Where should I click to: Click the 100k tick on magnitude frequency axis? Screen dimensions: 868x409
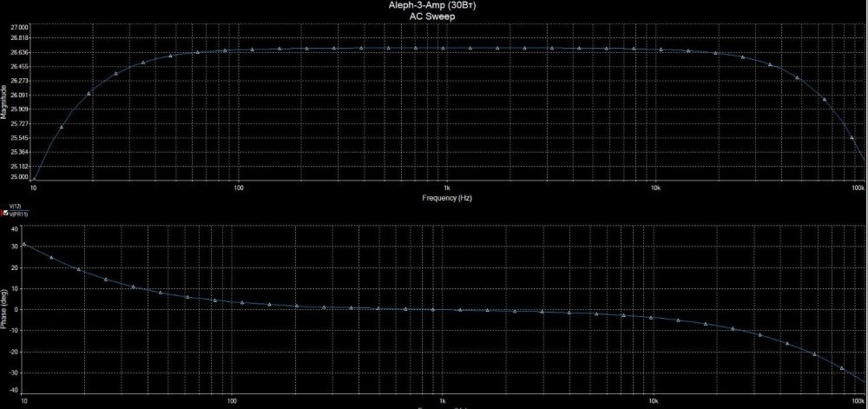coord(858,188)
